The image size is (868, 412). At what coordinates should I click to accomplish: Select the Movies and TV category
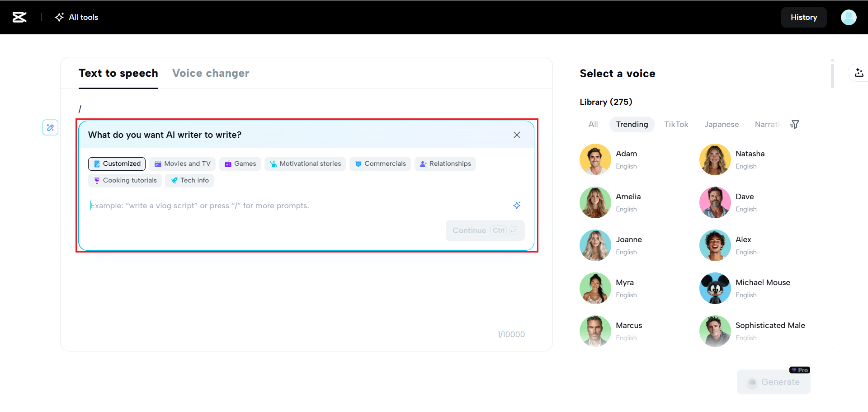coord(182,164)
